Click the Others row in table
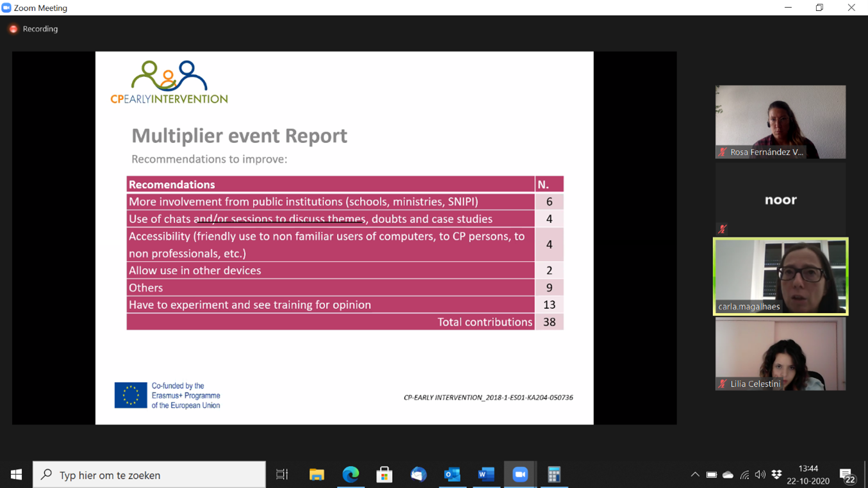 [345, 288]
